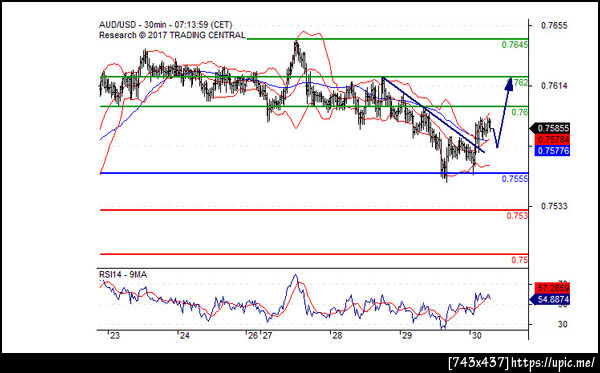This screenshot has width=600, height=373.
Task: Click the 27 date axis label
Action: click(267, 336)
